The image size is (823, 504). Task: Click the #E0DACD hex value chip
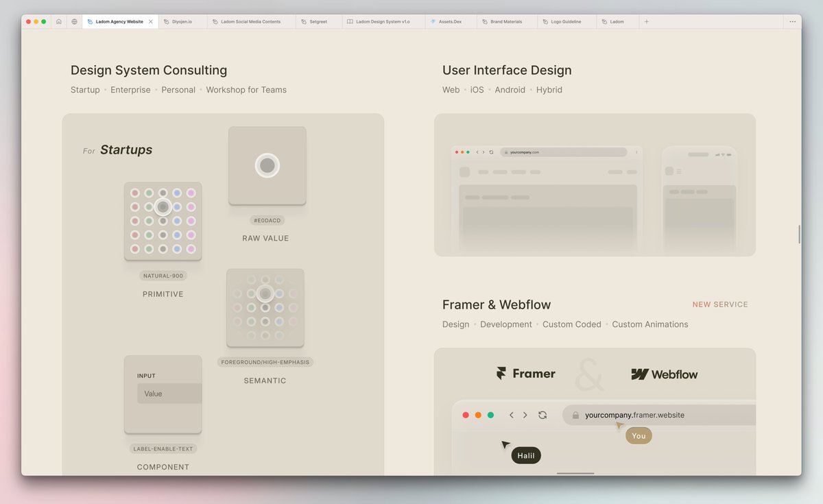coord(267,221)
